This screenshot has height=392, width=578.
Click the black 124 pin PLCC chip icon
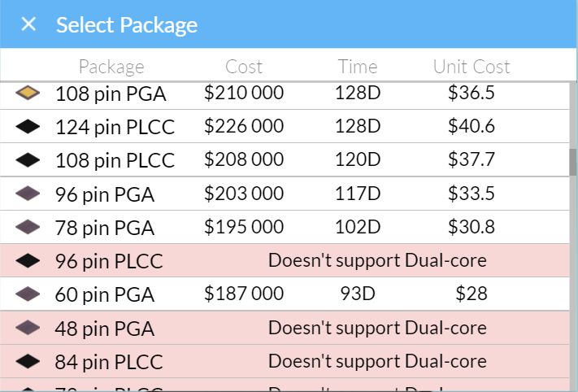[28, 127]
